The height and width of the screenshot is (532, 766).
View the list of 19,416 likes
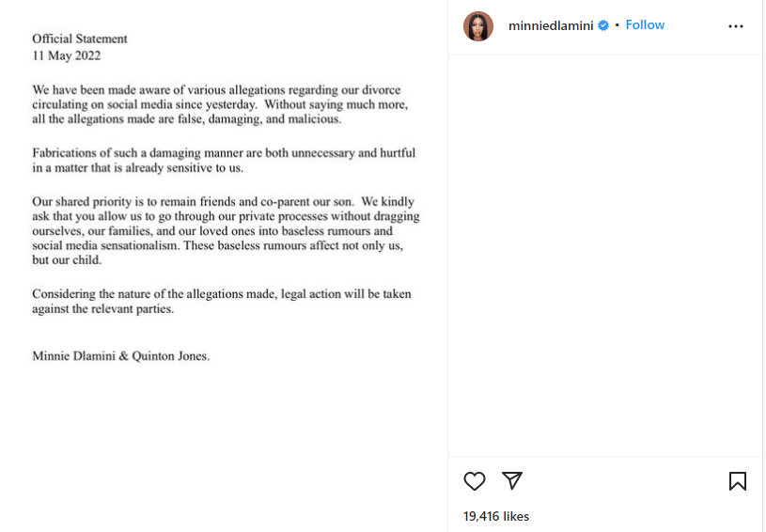coord(496,516)
